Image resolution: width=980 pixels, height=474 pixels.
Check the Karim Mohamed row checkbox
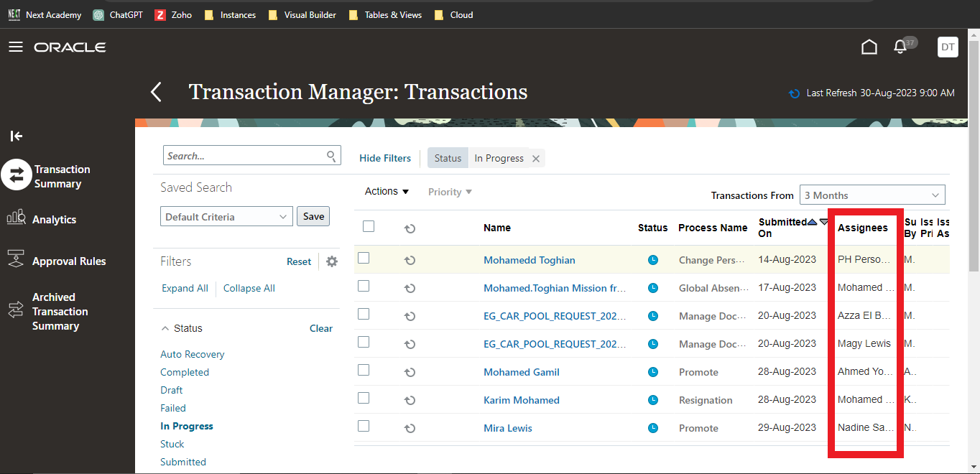(x=364, y=398)
